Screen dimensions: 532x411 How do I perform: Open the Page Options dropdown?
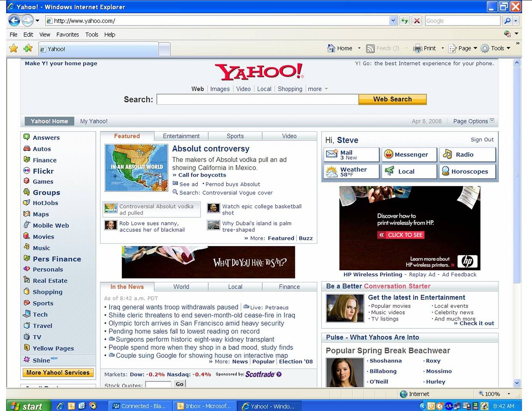473,121
